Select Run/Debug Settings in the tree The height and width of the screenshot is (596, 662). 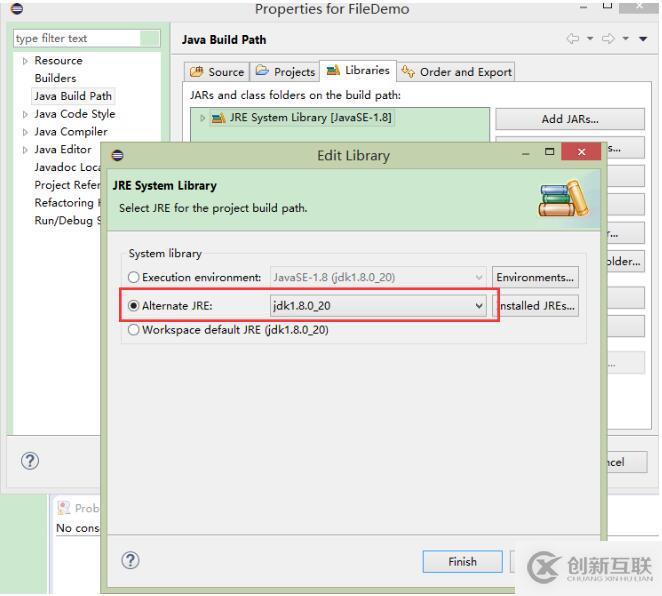tap(67, 220)
